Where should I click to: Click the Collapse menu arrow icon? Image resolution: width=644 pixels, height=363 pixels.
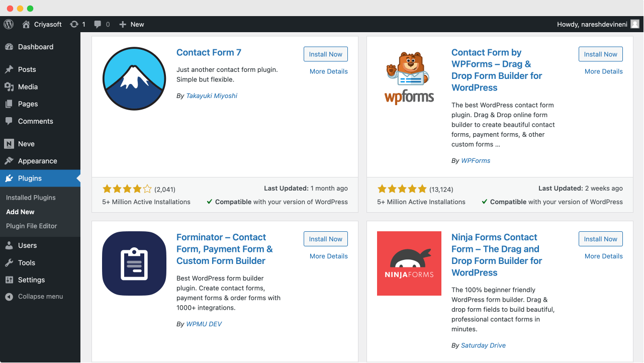click(9, 297)
